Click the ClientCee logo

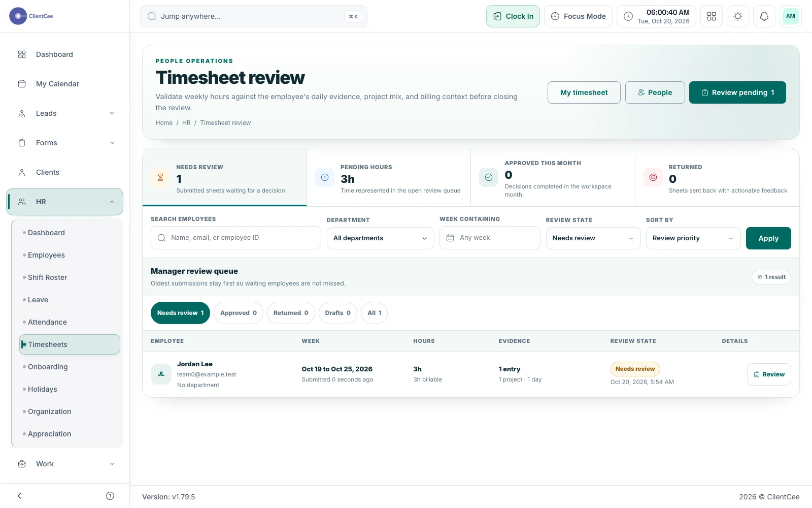[x=31, y=16]
